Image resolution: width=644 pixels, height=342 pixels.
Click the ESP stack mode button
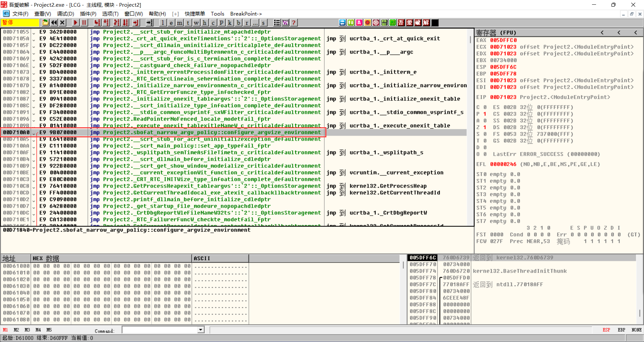pos(606,330)
